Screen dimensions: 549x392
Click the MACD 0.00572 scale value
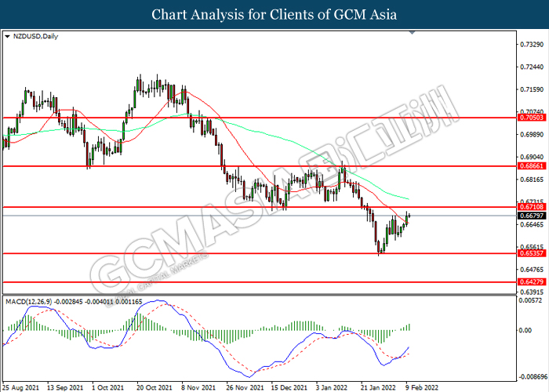(x=532, y=300)
